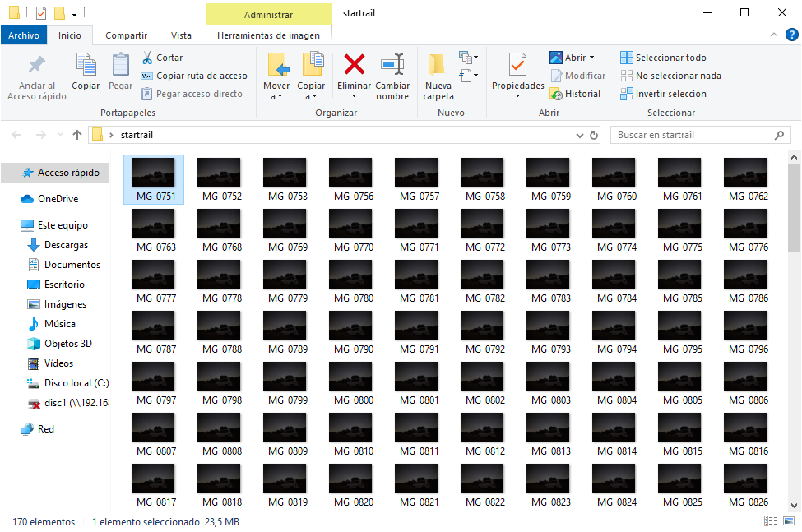Click the red Eliminar X icon
802x532 pixels.
click(354, 65)
